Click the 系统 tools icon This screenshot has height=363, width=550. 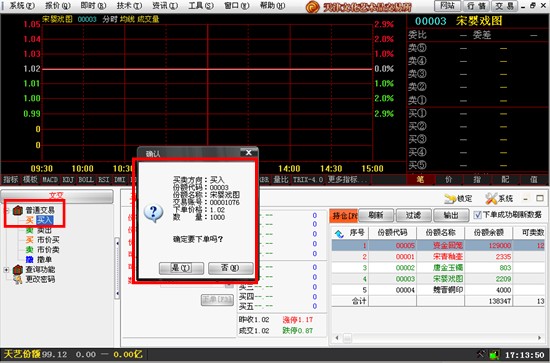point(491,199)
